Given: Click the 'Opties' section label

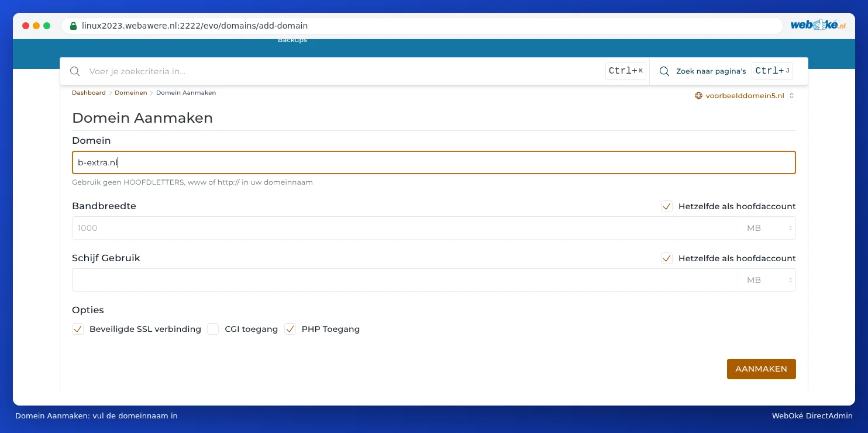Looking at the screenshot, I should 88,310.
